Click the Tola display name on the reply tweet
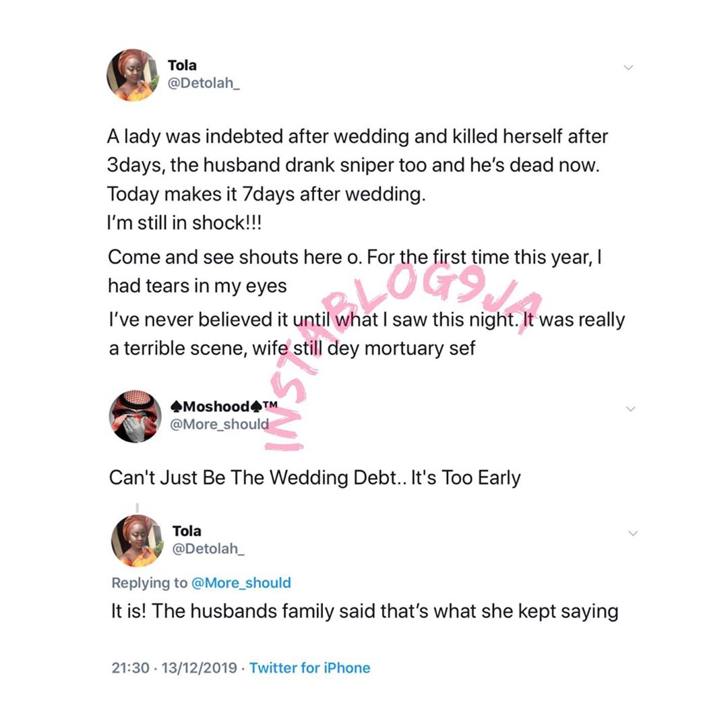728x728 pixels. pos(187,531)
